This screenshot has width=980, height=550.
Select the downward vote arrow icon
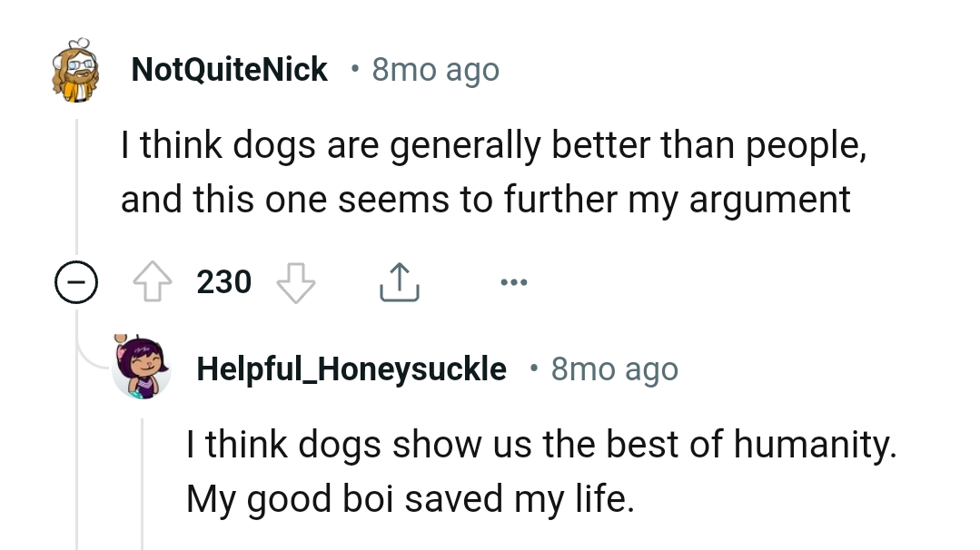(x=295, y=282)
